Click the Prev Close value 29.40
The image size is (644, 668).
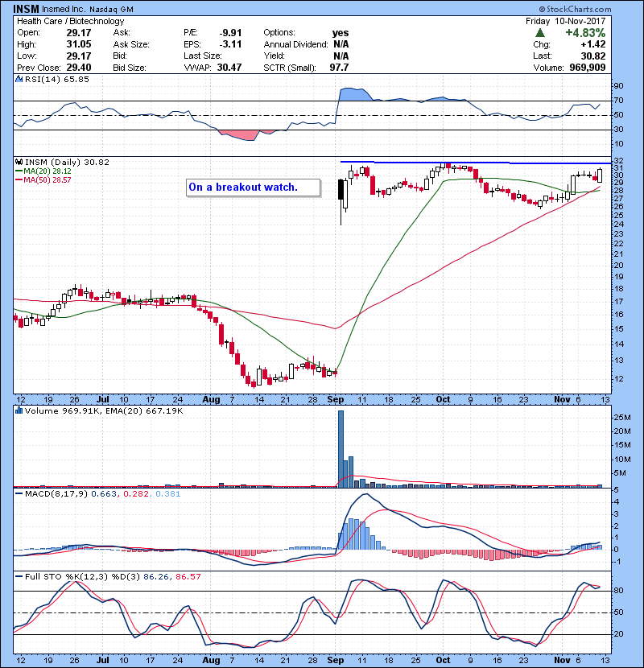click(x=79, y=68)
